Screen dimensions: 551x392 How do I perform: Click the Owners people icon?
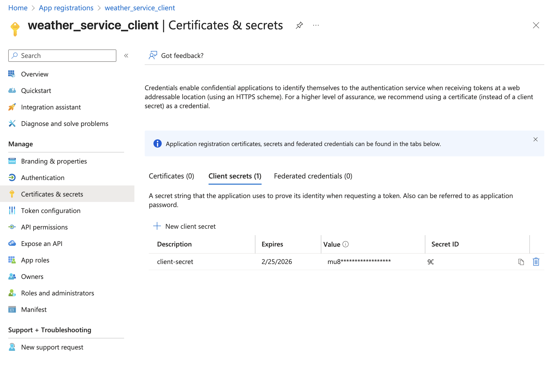(12, 276)
